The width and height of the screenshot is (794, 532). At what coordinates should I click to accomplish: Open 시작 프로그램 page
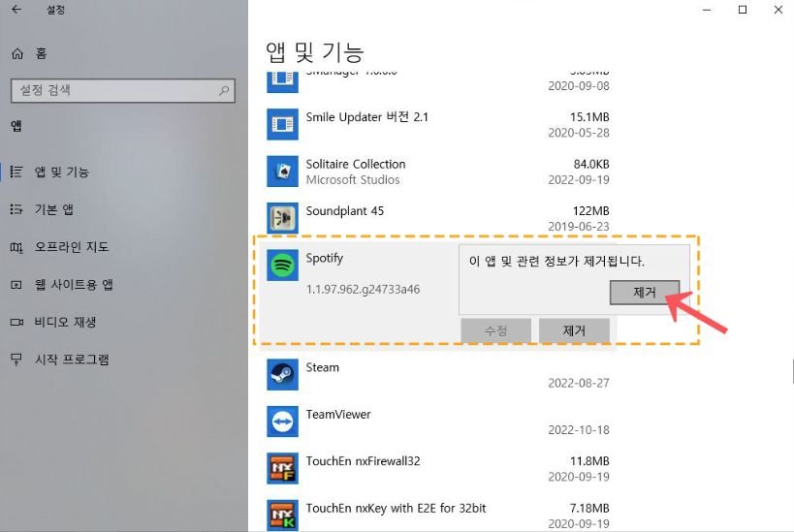tap(72, 360)
